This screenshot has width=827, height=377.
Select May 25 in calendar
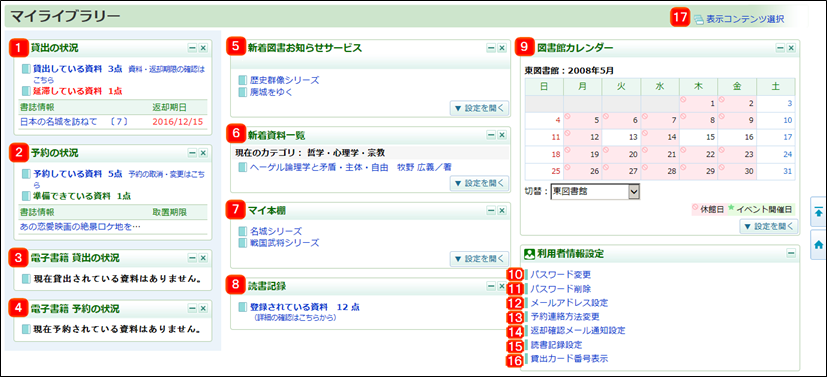click(544, 171)
